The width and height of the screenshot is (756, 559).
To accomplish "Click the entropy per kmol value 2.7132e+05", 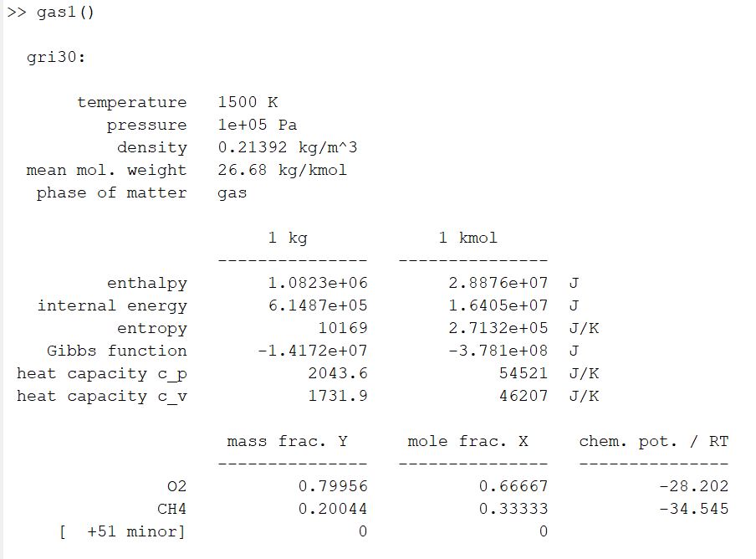I will tap(498, 328).
